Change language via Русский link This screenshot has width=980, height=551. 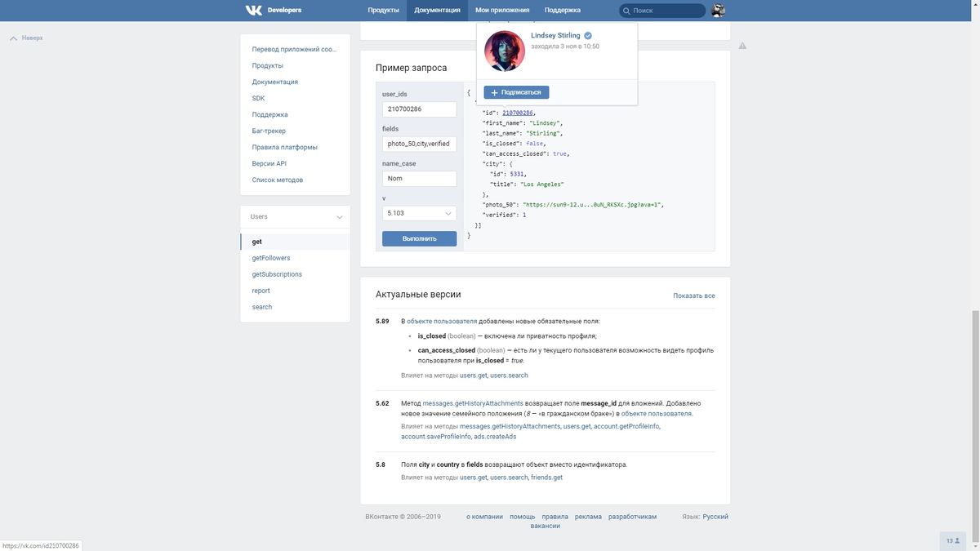click(x=715, y=517)
